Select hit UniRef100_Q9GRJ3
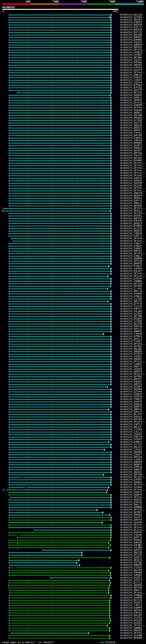This screenshot has width=146, height=644. click(131, 98)
